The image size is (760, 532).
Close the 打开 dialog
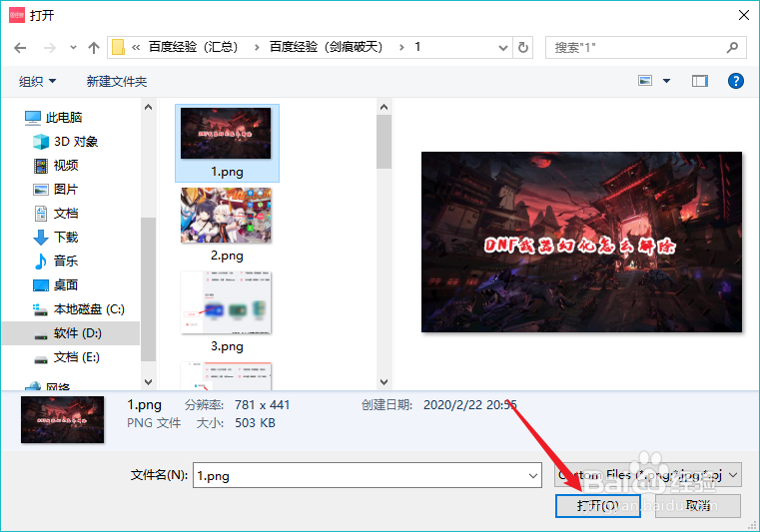coord(743,15)
